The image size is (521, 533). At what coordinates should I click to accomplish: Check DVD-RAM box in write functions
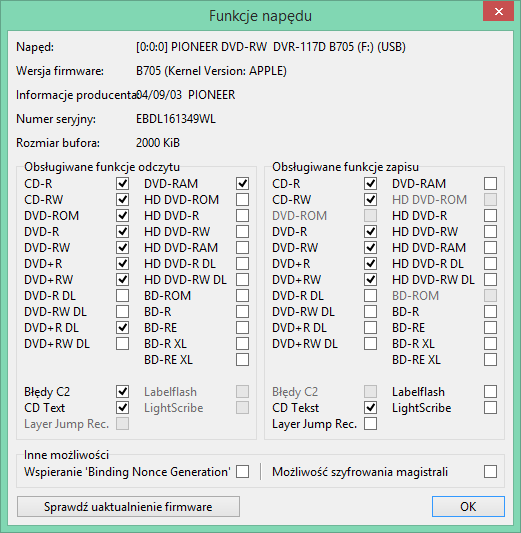click(x=490, y=184)
